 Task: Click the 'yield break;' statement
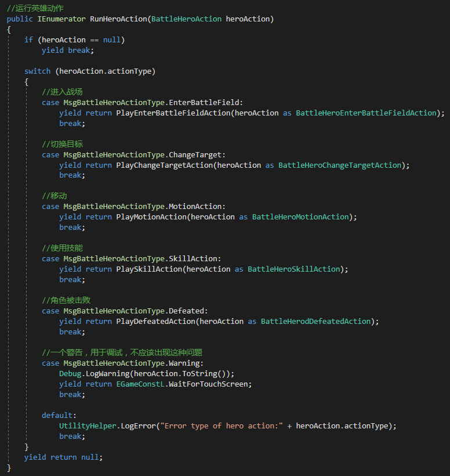pos(68,50)
